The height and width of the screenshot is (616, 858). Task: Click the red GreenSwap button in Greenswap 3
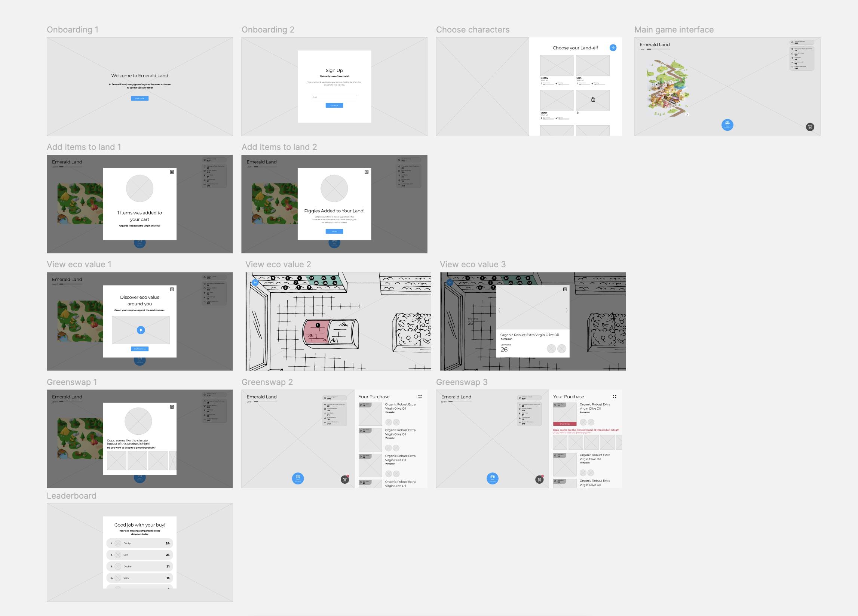point(564,424)
